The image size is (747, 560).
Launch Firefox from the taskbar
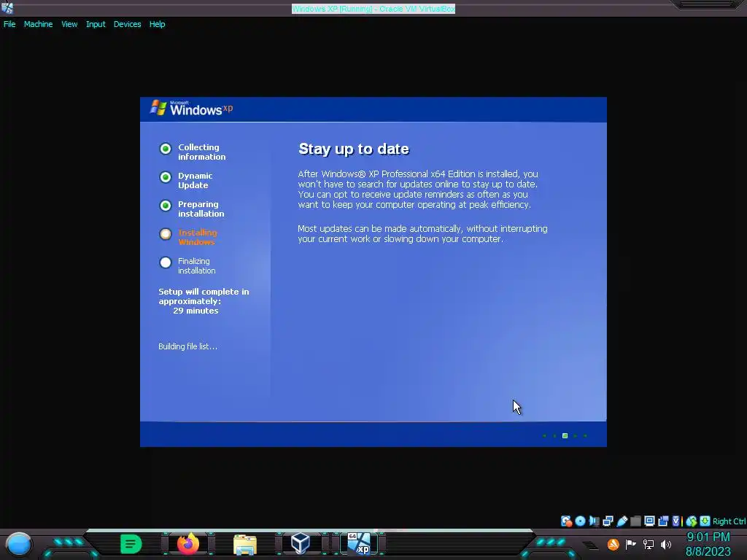coord(188,544)
